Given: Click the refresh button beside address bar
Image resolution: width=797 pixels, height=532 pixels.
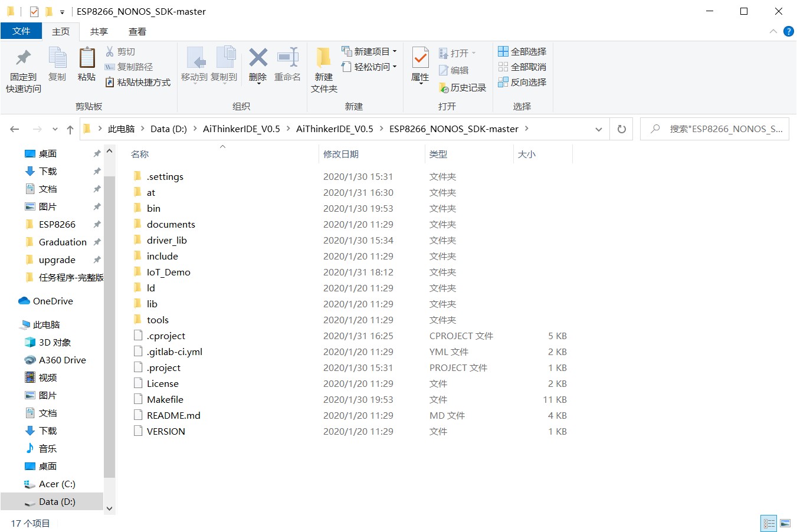Looking at the screenshot, I should [x=621, y=129].
